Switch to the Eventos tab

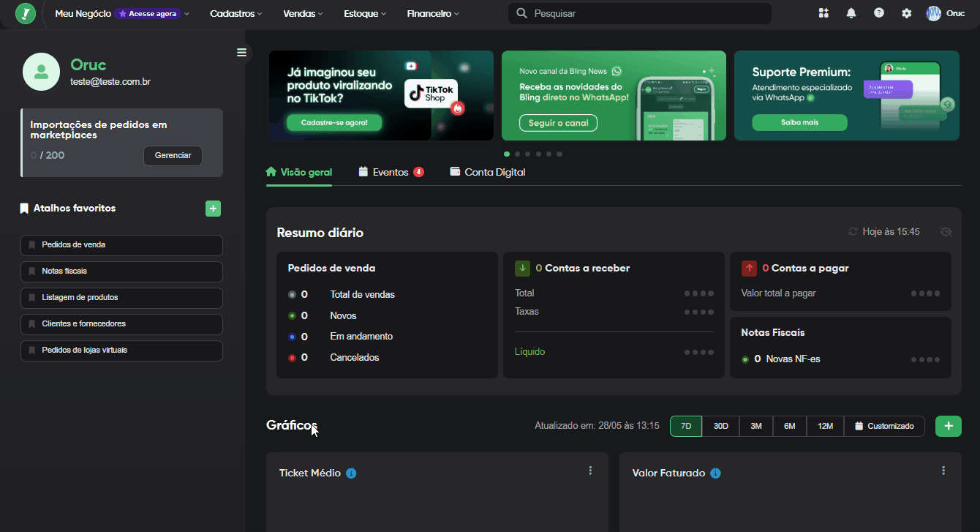pos(391,172)
